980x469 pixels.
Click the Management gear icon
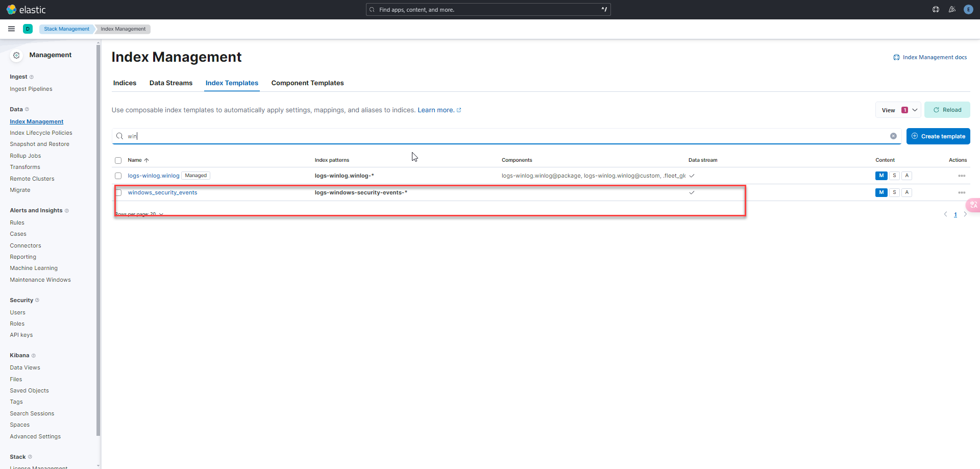(x=16, y=55)
